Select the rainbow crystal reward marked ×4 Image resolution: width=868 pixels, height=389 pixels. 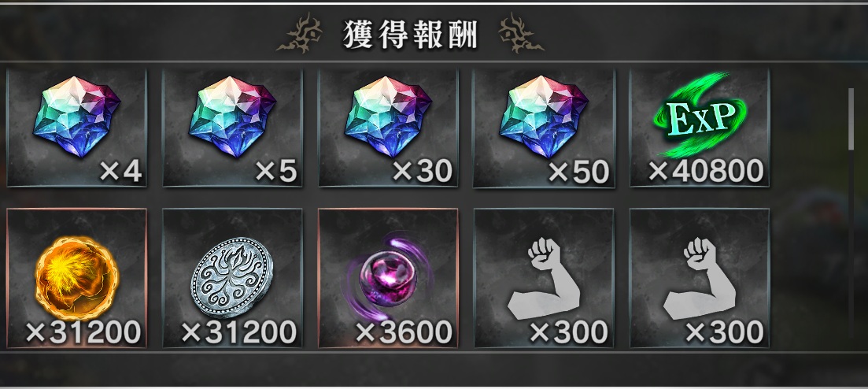(x=76, y=128)
